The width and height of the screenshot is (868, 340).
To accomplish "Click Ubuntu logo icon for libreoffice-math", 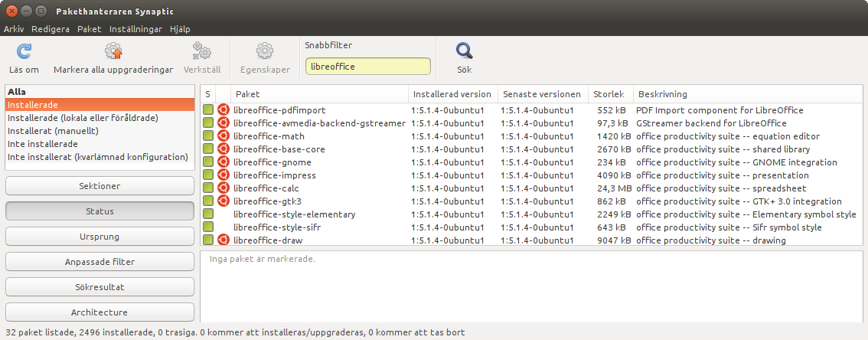I will pos(223,136).
